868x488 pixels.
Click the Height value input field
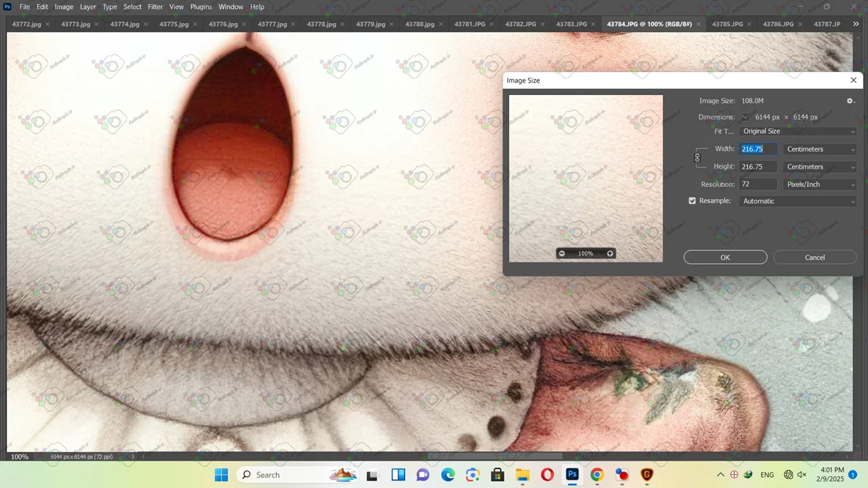click(757, 167)
